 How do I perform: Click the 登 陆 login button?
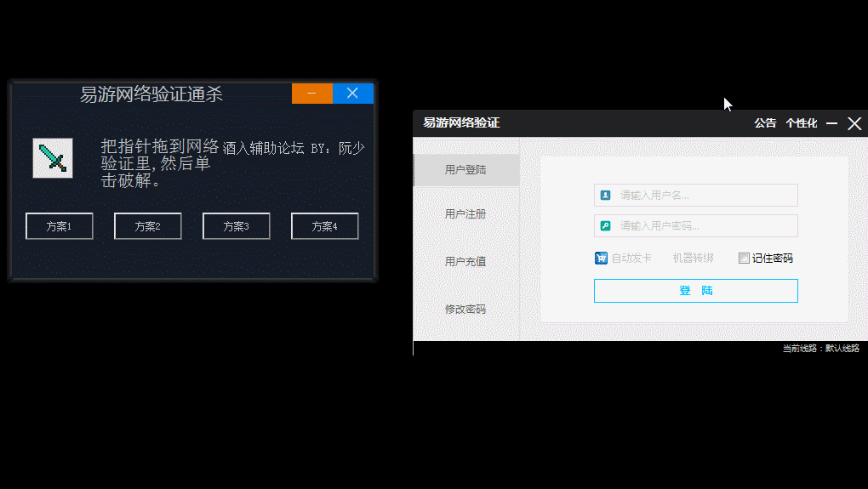point(696,291)
